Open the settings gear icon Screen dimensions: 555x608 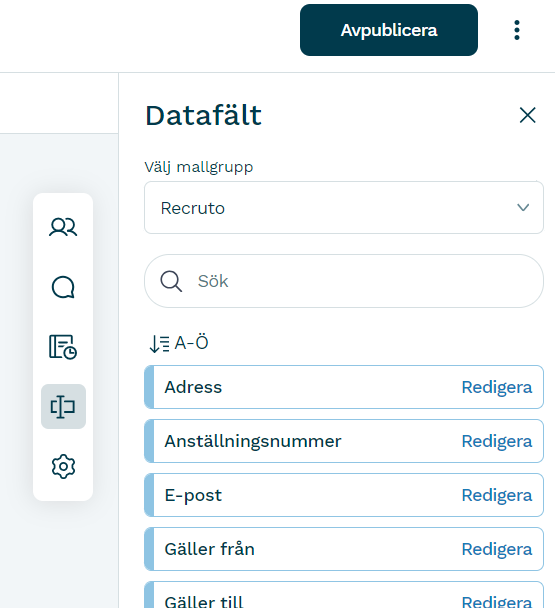tap(63, 466)
